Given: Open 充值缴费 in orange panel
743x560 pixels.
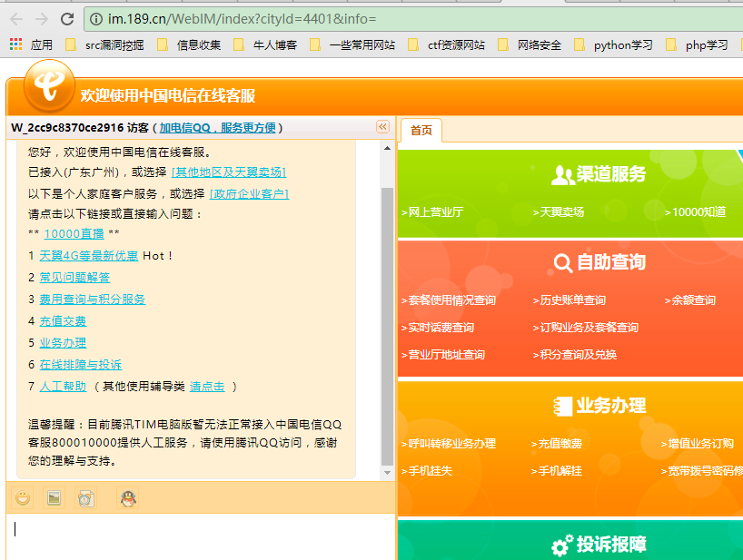Looking at the screenshot, I should [557, 444].
